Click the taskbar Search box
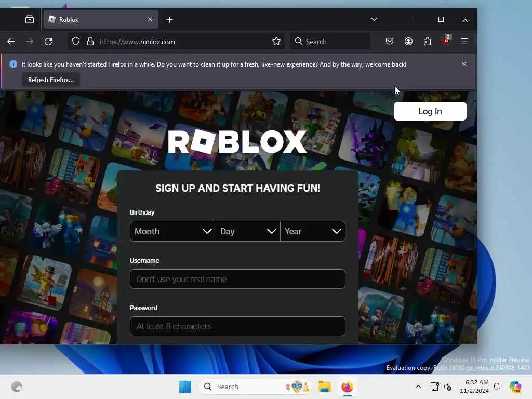 coord(255,387)
